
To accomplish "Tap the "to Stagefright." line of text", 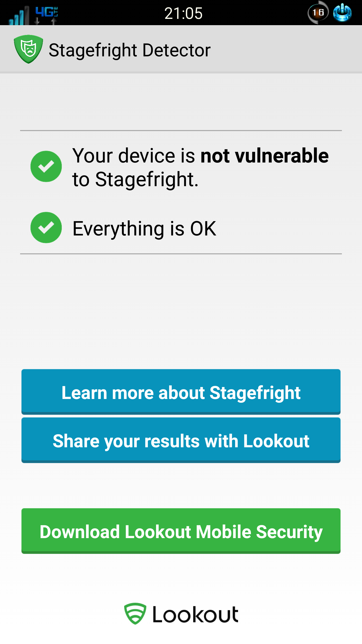I will click(135, 179).
